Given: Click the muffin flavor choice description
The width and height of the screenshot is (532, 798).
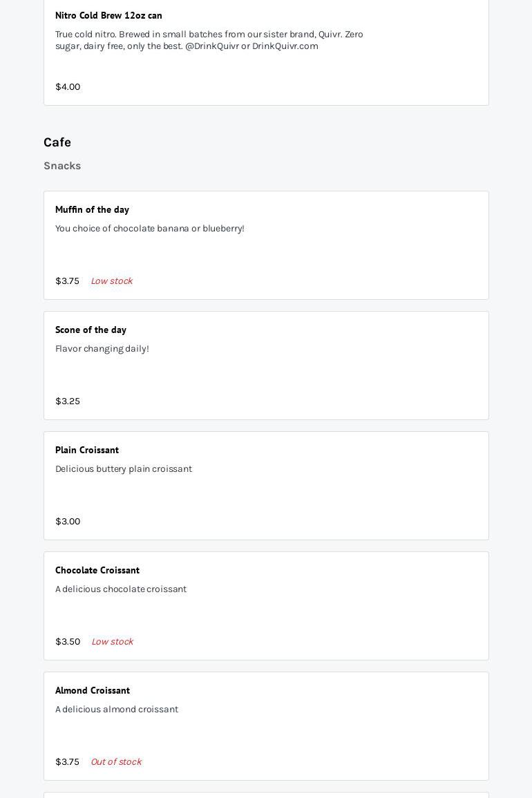Looking at the screenshot, I should (x=149, y=229).
